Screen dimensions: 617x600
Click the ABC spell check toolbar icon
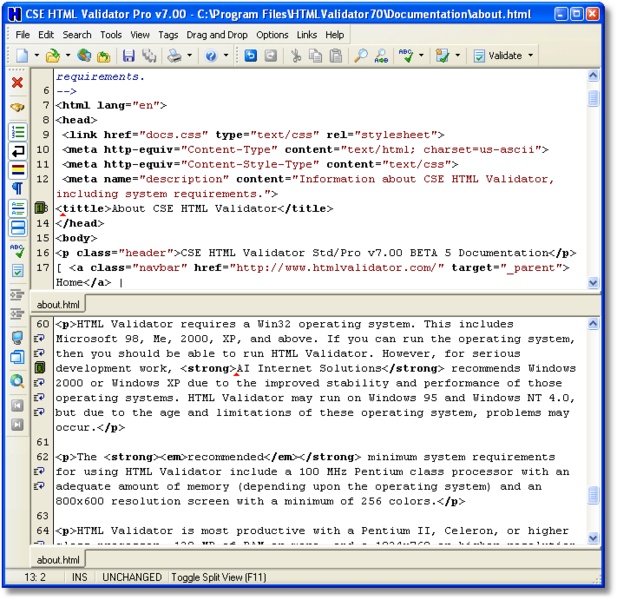click(406, 56)
